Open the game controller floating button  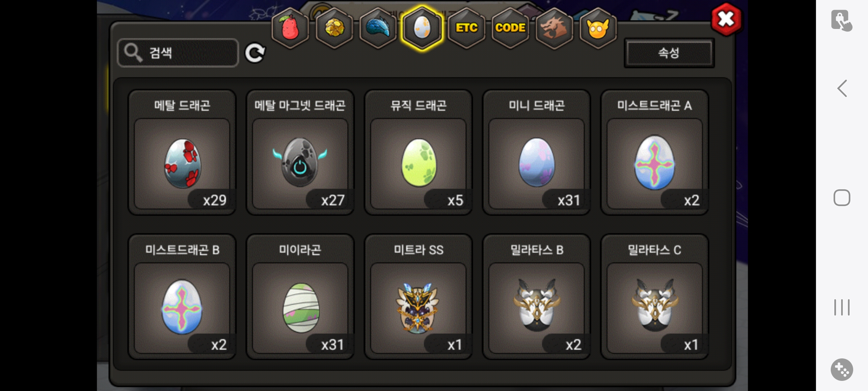pos(842,370)
